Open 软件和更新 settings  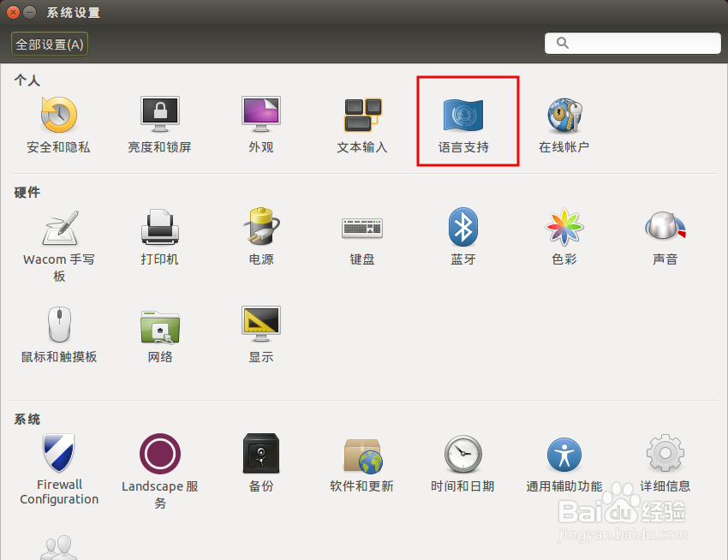(361, 467)
